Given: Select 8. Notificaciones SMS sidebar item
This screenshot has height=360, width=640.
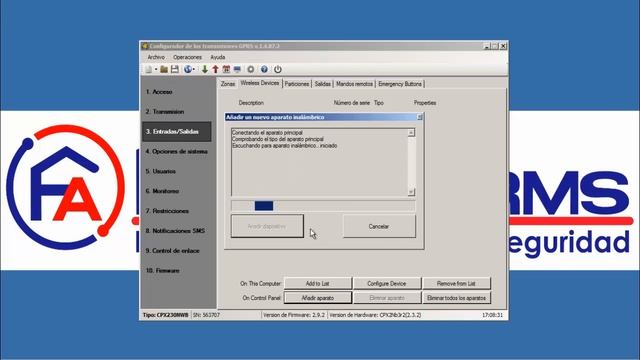Looking at the screenshot, I should [x=177, y=231].
